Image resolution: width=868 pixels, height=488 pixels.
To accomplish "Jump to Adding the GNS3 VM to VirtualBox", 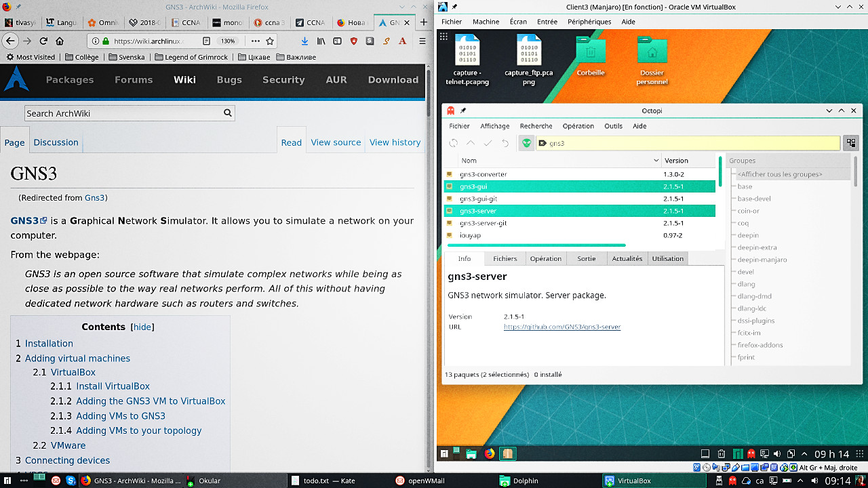I will point(151,401).
